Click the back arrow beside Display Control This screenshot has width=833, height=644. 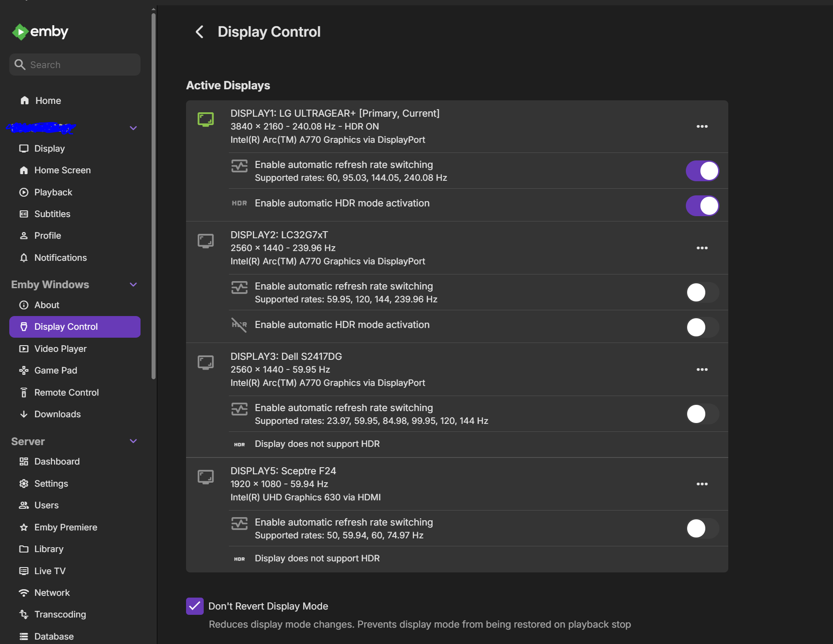coord(200,32)
